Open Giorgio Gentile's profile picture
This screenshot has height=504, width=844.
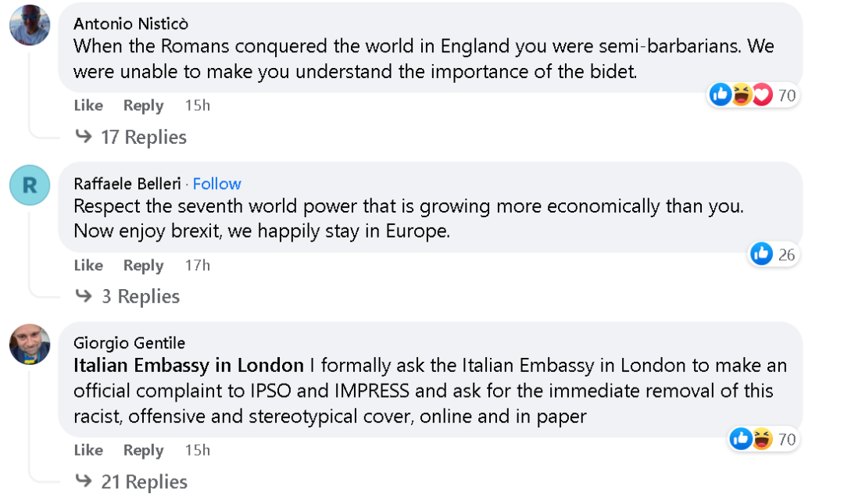coord(30,344)
